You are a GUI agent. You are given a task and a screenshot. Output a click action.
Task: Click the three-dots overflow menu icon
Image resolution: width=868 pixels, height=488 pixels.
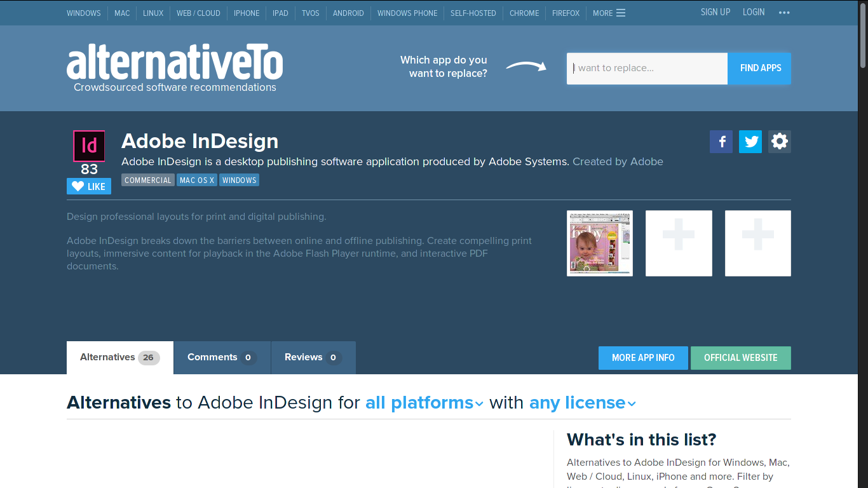point(784,13)
